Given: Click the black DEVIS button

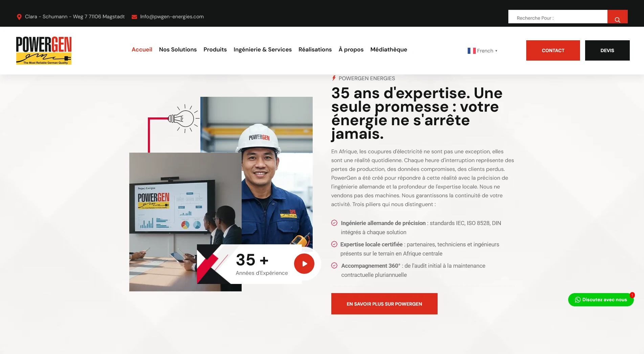Looking at the screenshot, I should (607, 50).
